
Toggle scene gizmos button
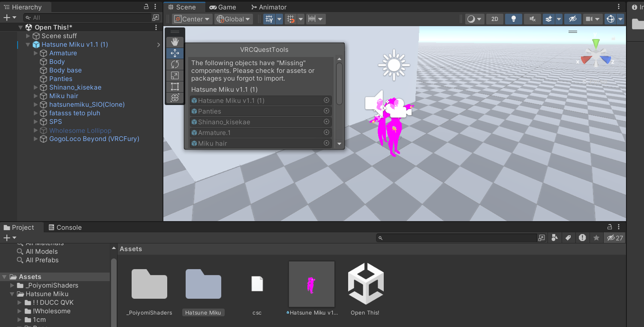pyautogui.click(x=610, y=19)
